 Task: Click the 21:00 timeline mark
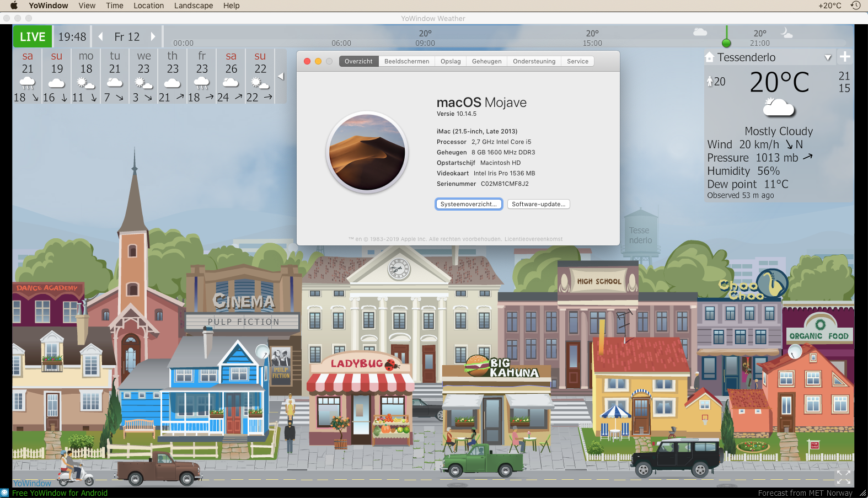[x=760, y=43]
